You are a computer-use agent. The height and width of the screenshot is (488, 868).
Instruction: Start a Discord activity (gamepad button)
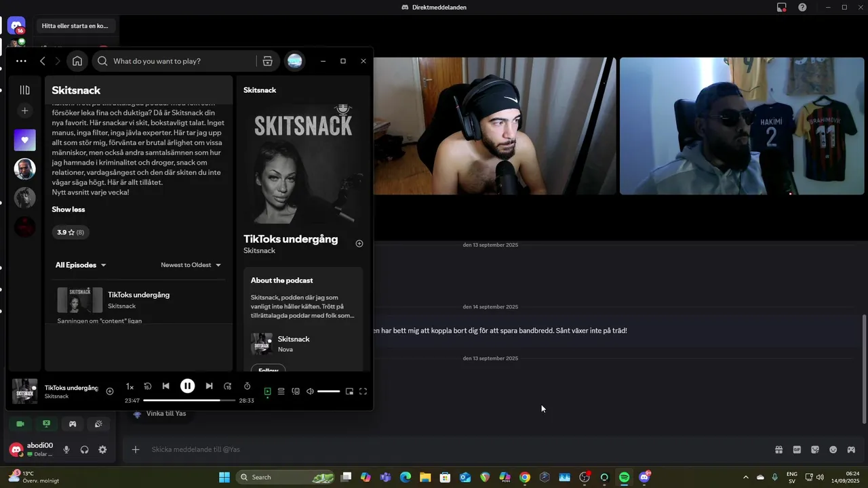coord(73,424)
